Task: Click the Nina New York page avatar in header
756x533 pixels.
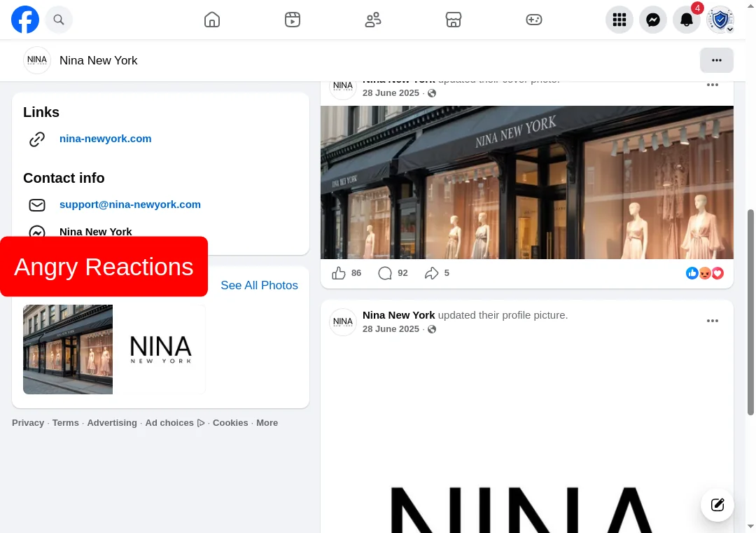Action: [37, 60]
